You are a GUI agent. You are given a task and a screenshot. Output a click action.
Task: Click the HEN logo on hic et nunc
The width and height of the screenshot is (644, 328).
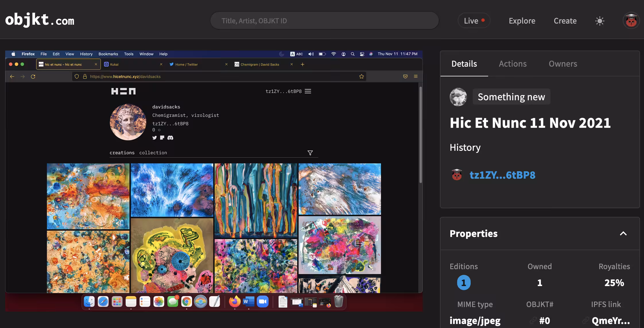pos(123,91)
